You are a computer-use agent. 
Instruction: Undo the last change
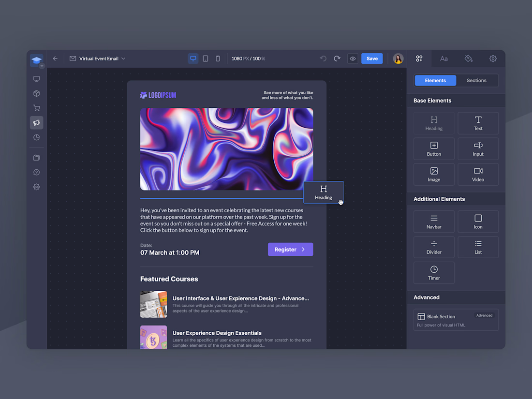click(324, 59)
